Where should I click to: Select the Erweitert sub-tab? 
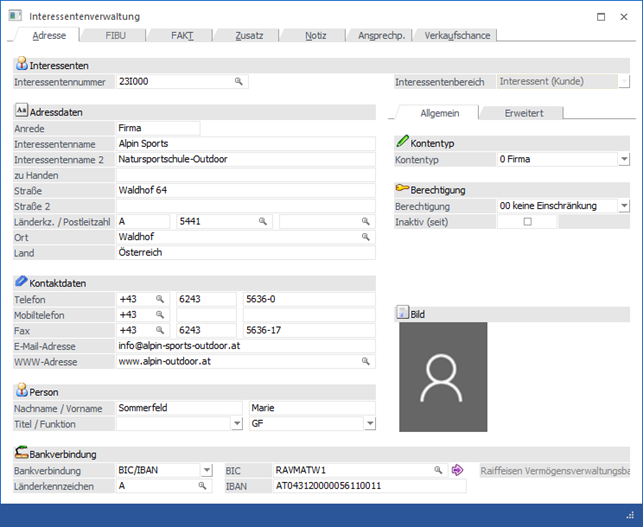pyautogui.click(x=523, y=113)
